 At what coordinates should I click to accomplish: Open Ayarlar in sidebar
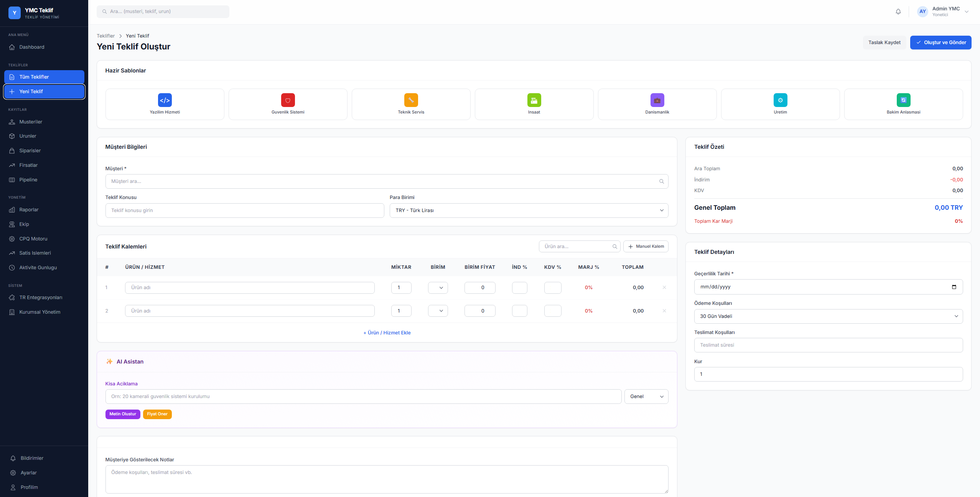[44, 473]
